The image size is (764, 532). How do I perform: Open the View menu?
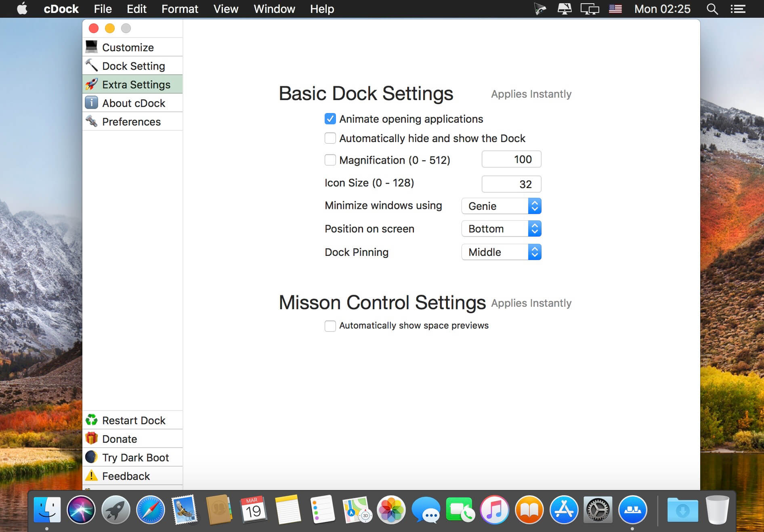(226, 9)
